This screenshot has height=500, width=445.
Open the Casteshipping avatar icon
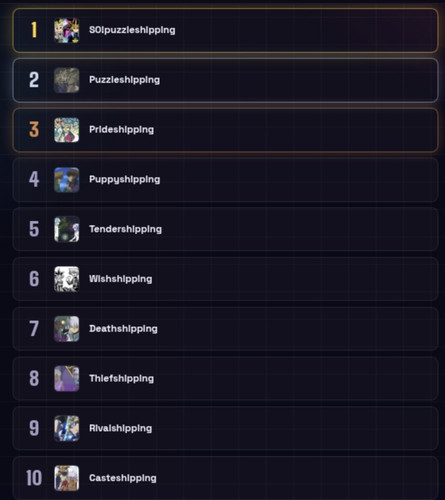click(67, 478)
